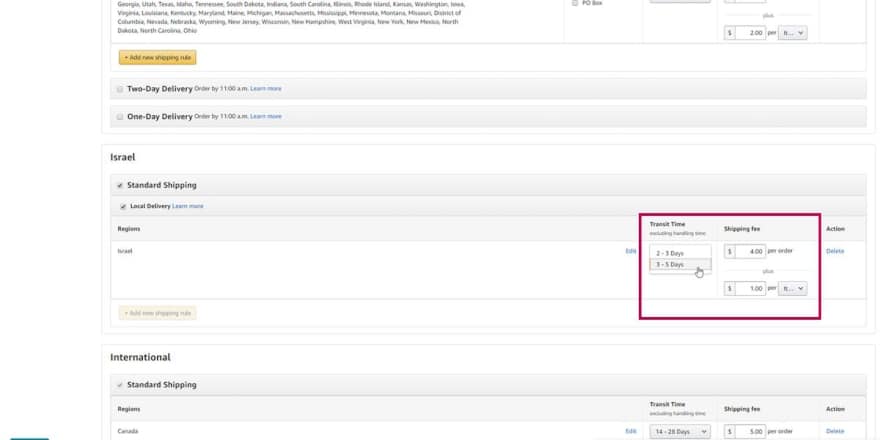The height and width of the screenshot is (440, 880).
Task: Click Add new shipping rule under Israel
Action: click(157, 313)
